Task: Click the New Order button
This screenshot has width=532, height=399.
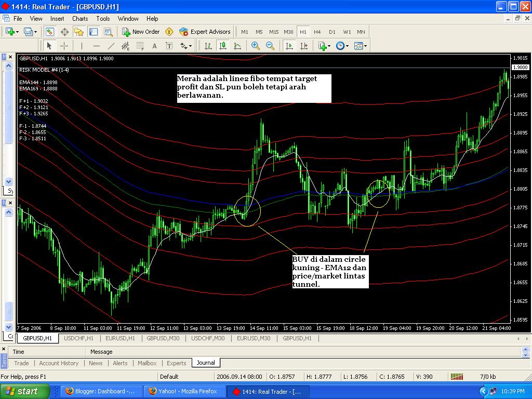Action: pos(141,32)
